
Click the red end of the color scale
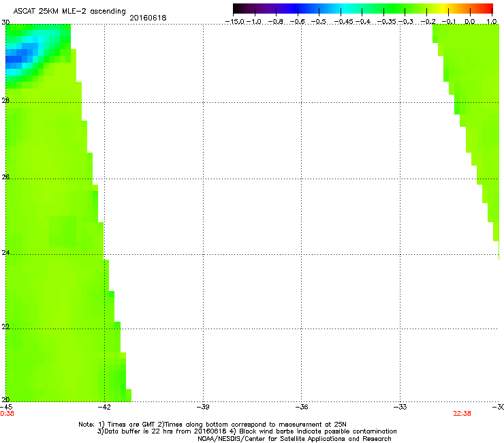click(x=488, y=9)
